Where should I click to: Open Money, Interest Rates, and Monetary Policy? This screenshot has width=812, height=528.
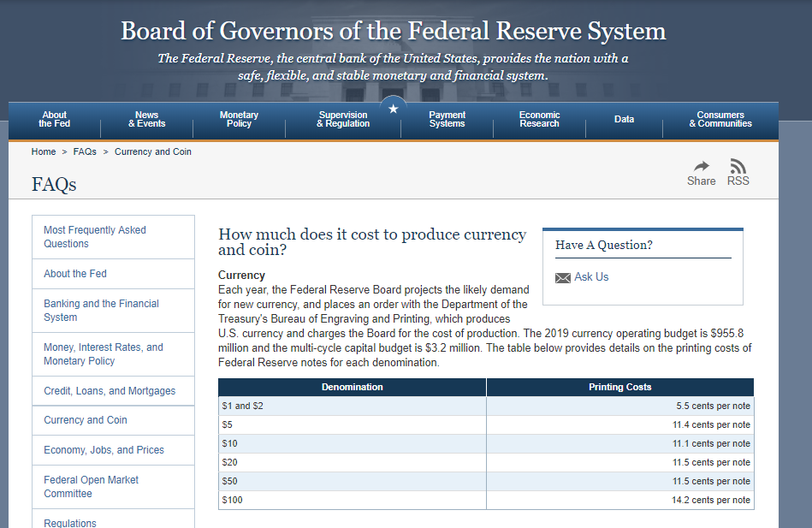tap(113, 354)
